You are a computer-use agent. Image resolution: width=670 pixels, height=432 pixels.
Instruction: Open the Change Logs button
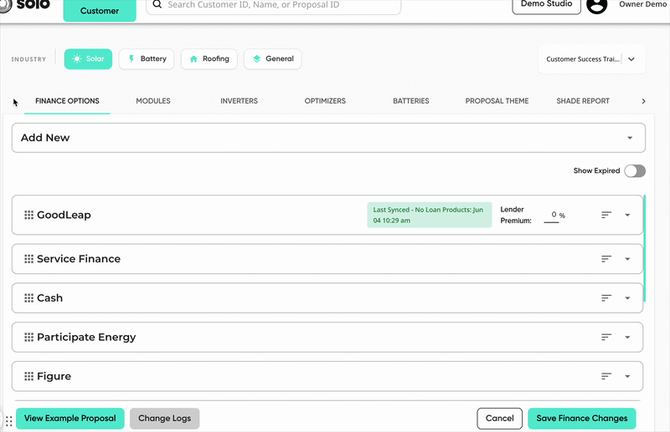point(165,418)
